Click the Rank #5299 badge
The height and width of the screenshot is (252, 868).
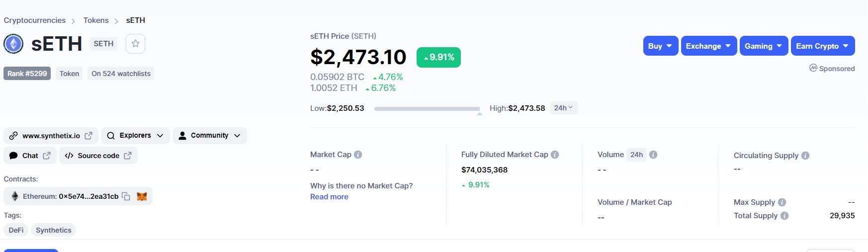point(27,74)
